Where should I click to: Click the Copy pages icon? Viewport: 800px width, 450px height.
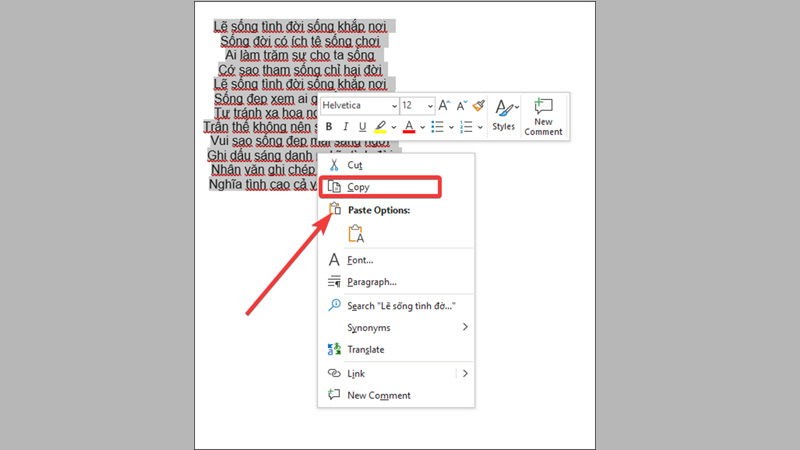pos(334,187)
